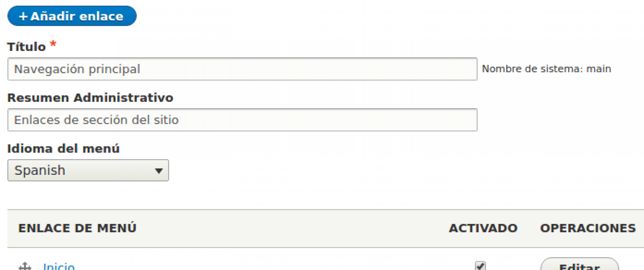Click the arrow on the Spanish select box
Viewport: 644px width, 270px height.
tap(159, 171)
